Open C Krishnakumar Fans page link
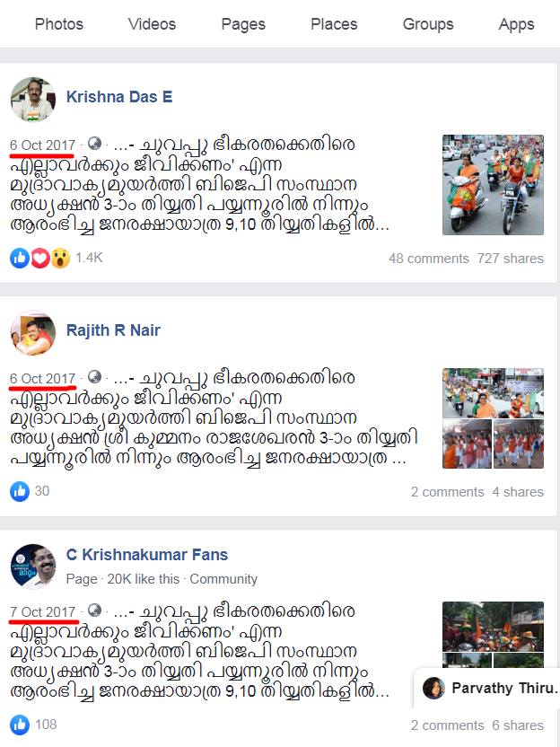The height and width of the screenshot is (747, 560). 146,555
